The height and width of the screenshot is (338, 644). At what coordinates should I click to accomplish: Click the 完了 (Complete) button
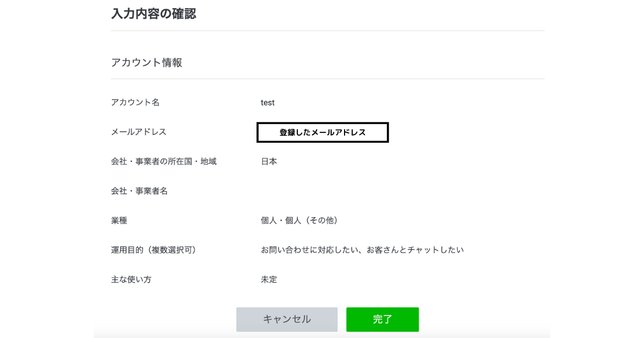coord(382,319)
